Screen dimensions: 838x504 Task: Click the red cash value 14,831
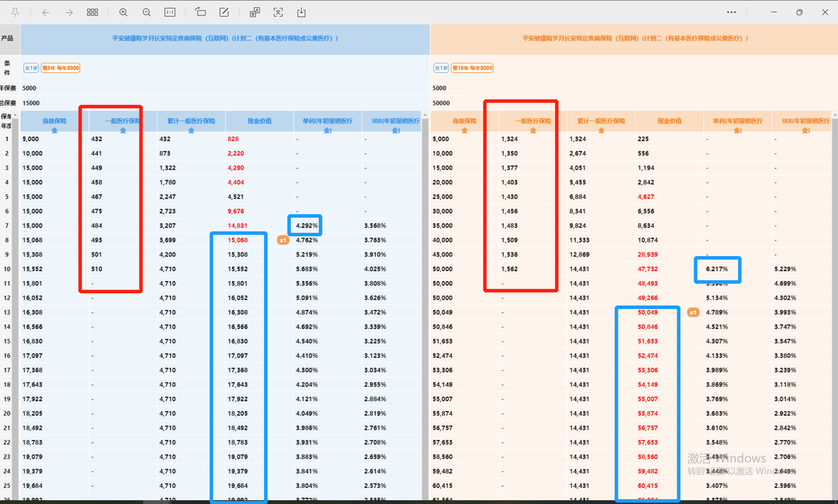click(237, 225)
